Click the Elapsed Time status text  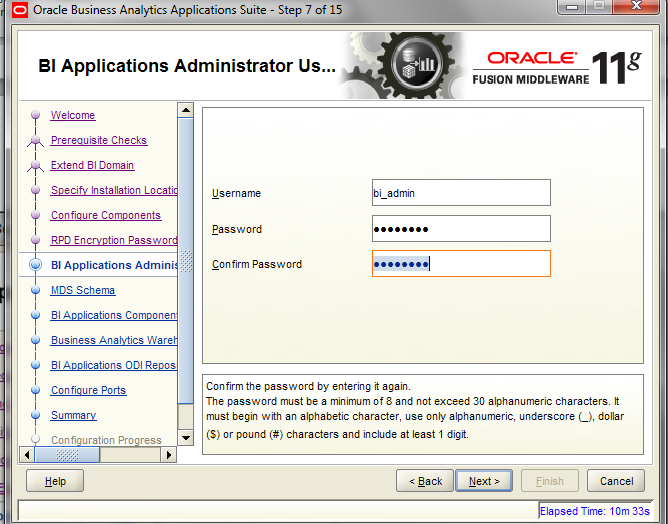tap(595, 511)
